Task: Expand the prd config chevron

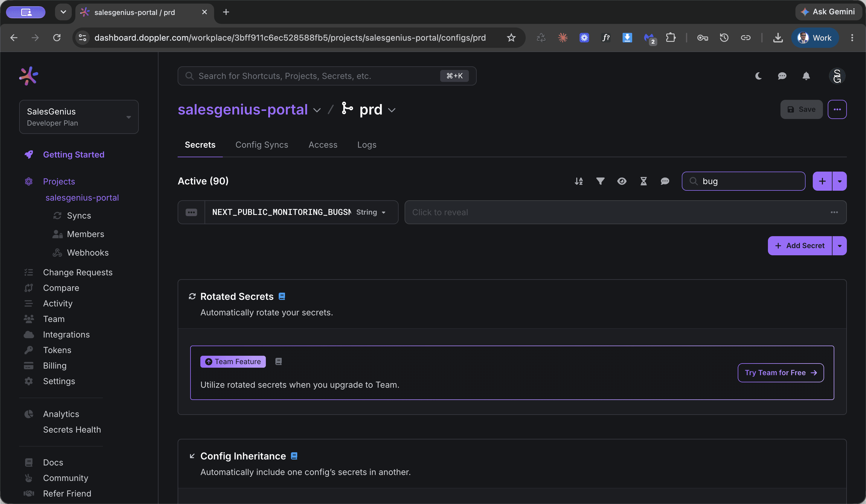Action: click(392, 110)
